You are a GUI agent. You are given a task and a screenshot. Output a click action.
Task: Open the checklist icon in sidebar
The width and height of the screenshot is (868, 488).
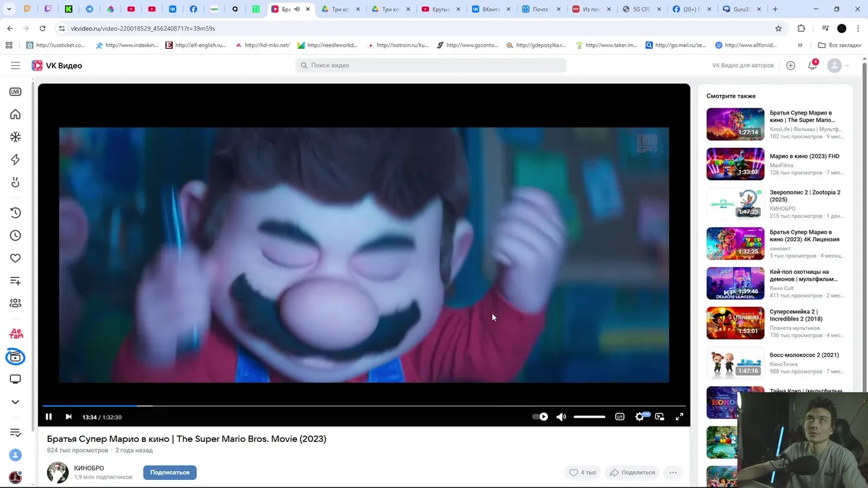(15, 432)
